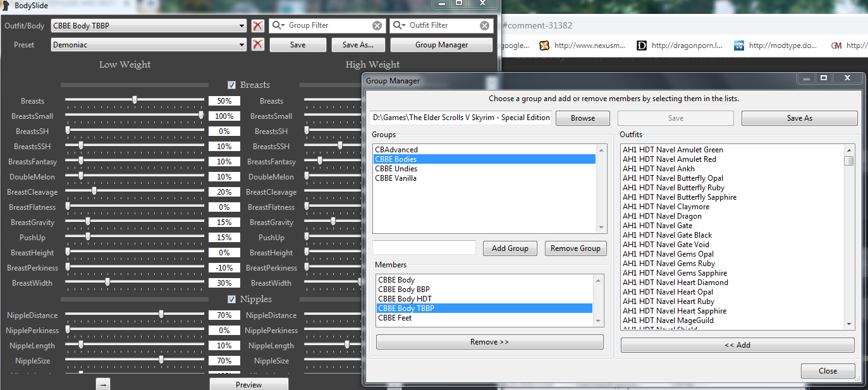Toggle the Nipples category checkbox
Image resolution: width=868 pixels, height=390 pixels.
click(x=232, y=299)
